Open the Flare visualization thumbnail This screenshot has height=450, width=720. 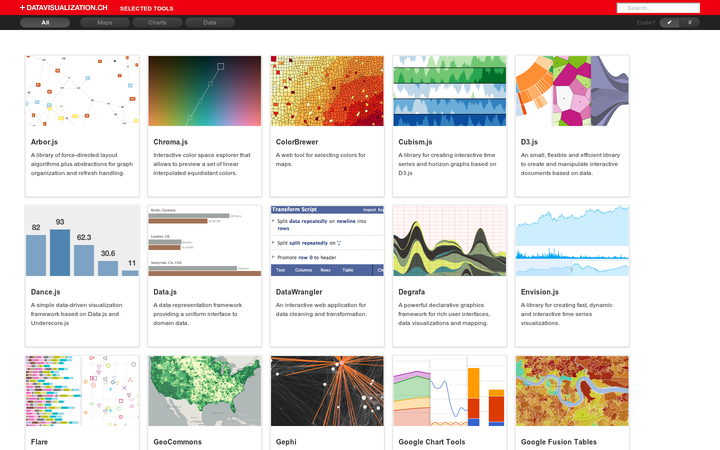point(82,391)
